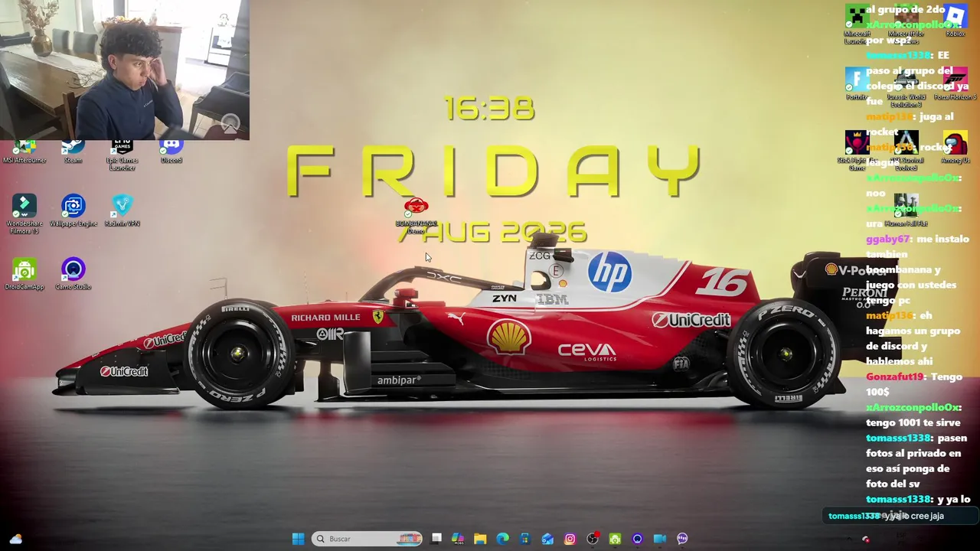Launch Steam from the desktop

tap(73, 151)
